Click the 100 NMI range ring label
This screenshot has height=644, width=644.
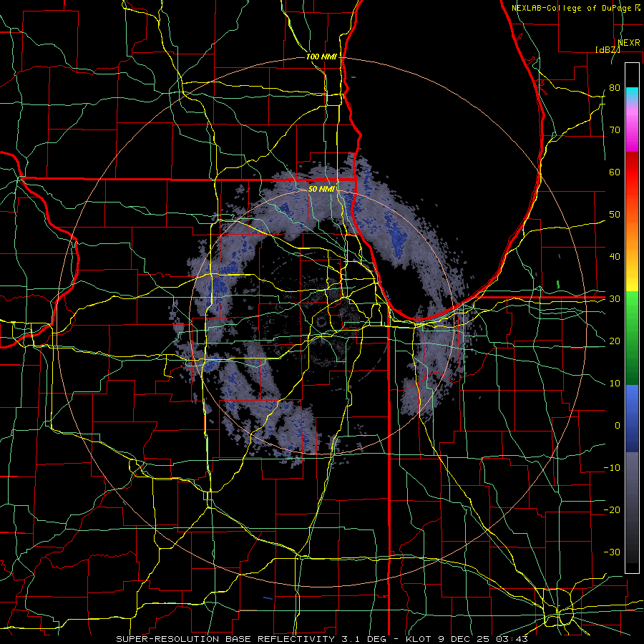(x=321, y=57)
